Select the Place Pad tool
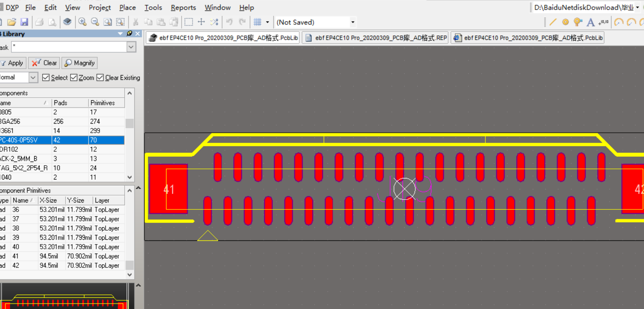Screen dimensions: 644x309 pyautogui.click(x=566, y=22)
